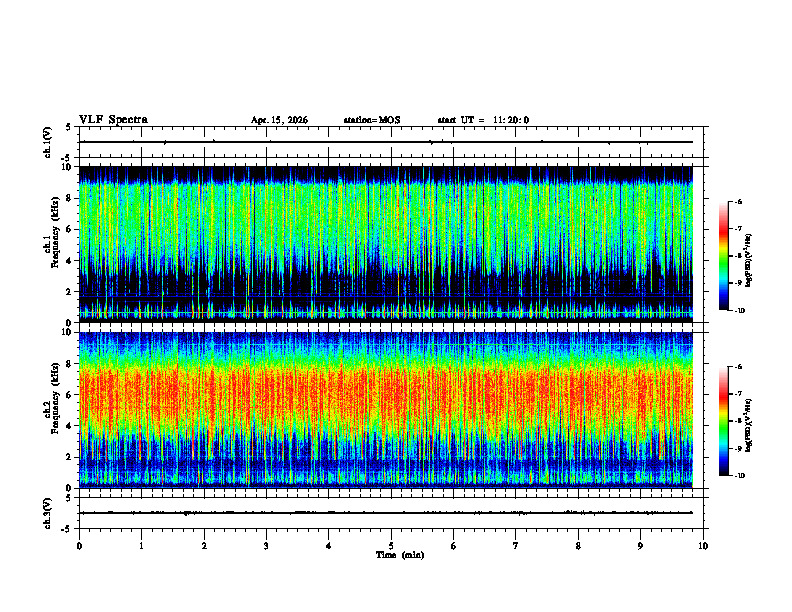
Task: Click the ch.2 spectrogram red hiss band
Action: [386, 394]
